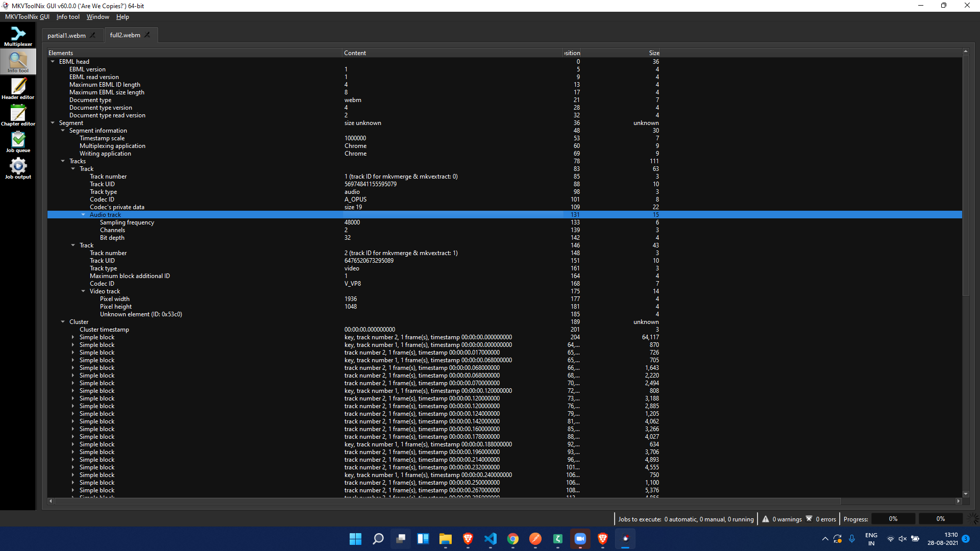Close the full2.webm tab
This screenshot has height=551, width=980.
pos(147,35)
